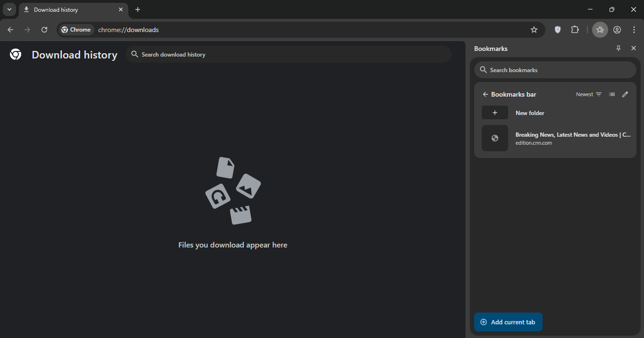Viewport: 644px width, 338px height.
Task: Open the Extensions puzzle icon
Action: click(575, 30)
